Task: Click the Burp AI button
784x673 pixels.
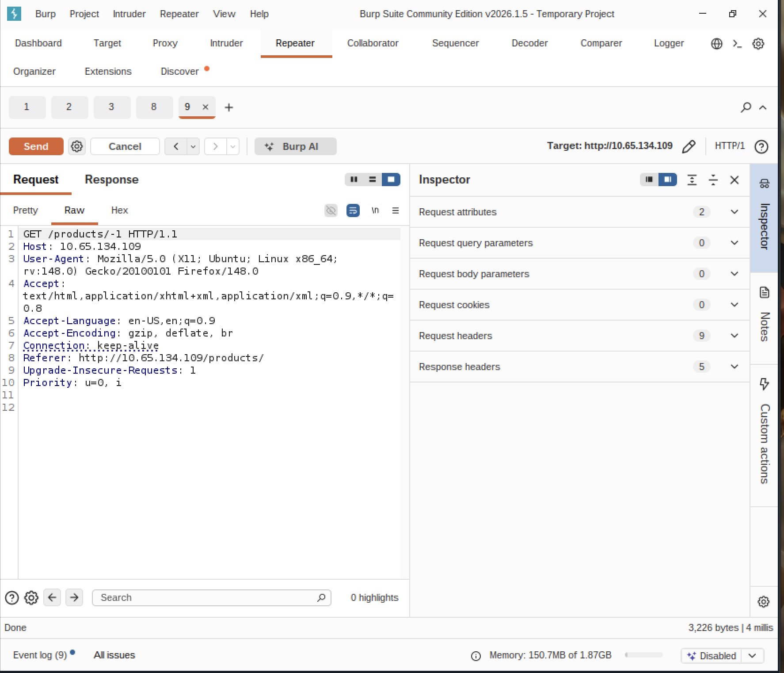Action: point(296,146)
